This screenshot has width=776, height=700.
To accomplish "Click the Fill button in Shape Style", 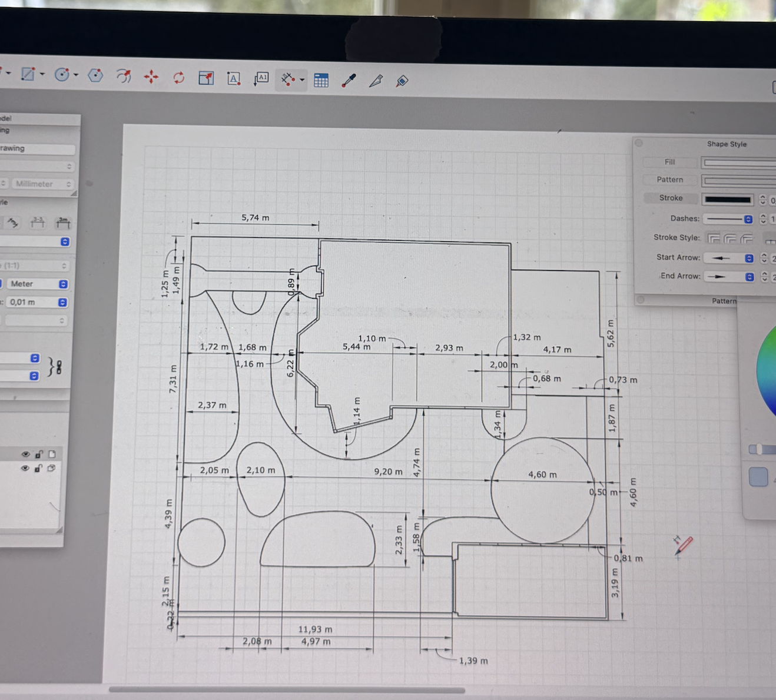I will 669,162.
